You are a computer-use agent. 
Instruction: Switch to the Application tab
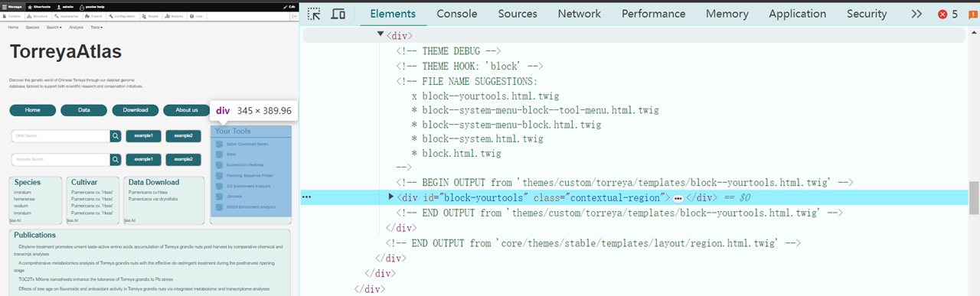[798, 14]
